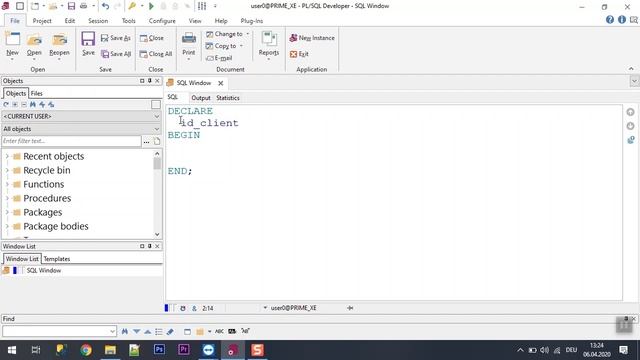Click the key Log on icon
Image resolution: width=640 pixels, height=360 pixels.
pos(131,6)
